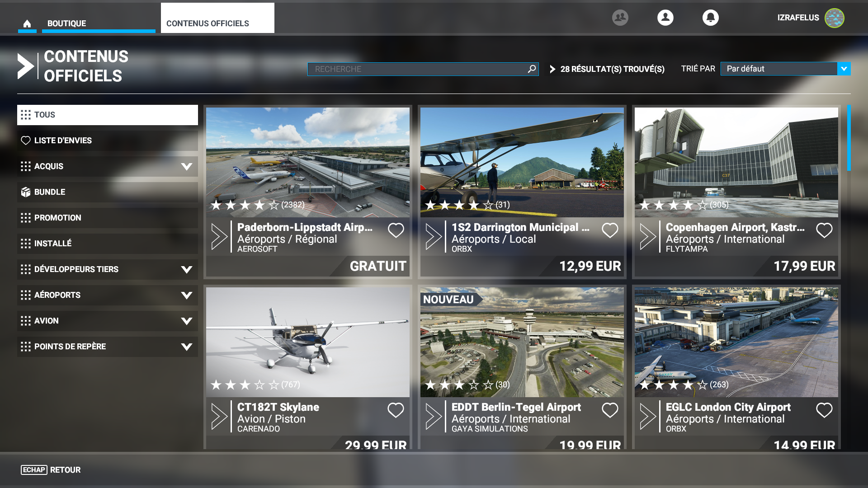Open the Trié par dropdown arrow
The image size is (868, 488).
point(844,69)
